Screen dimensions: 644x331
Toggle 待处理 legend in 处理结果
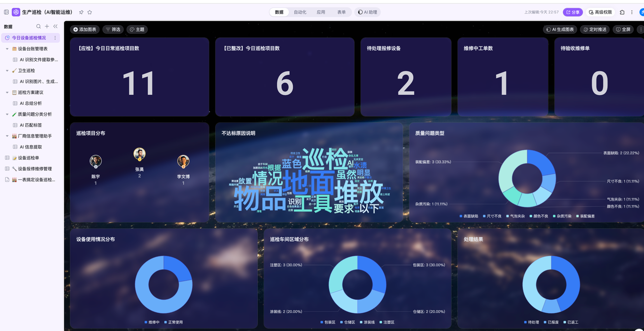point(531,322)
